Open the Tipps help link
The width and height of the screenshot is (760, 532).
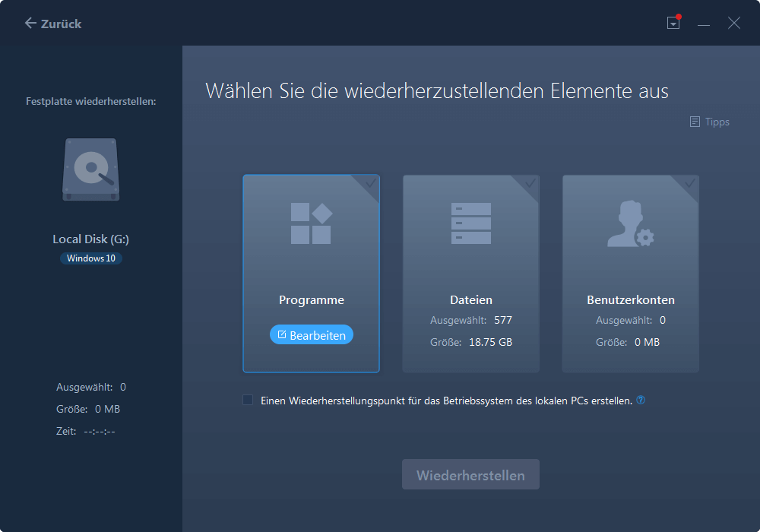717,122
